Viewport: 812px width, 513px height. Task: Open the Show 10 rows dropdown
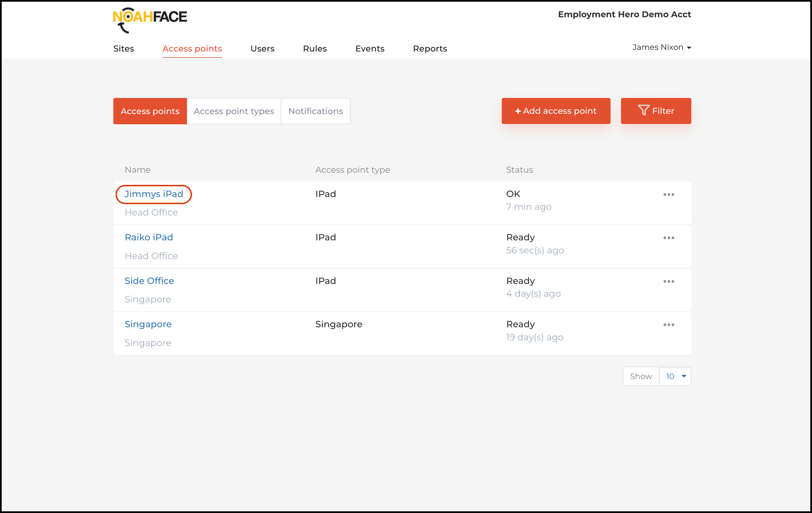675,376
